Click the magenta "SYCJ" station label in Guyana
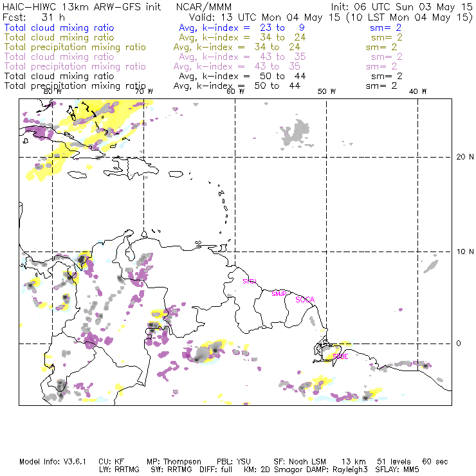 tap(250, 281)
